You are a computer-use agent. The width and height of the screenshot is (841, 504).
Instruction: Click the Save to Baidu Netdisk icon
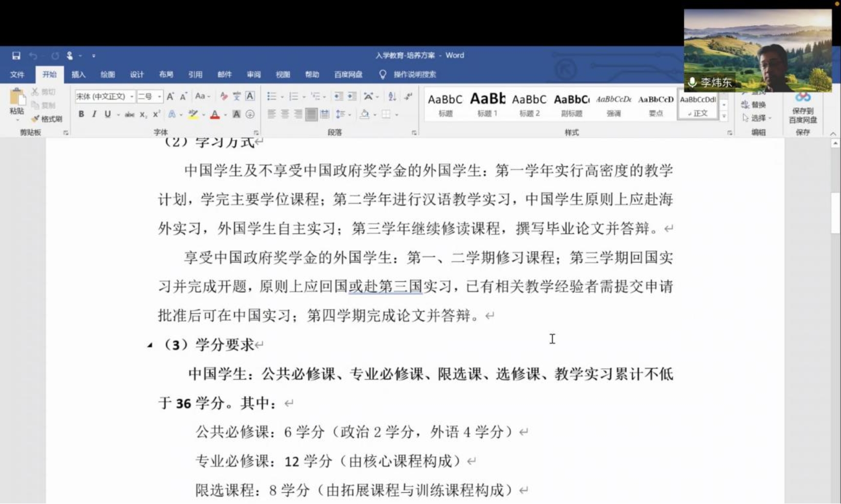click(802, 108)
